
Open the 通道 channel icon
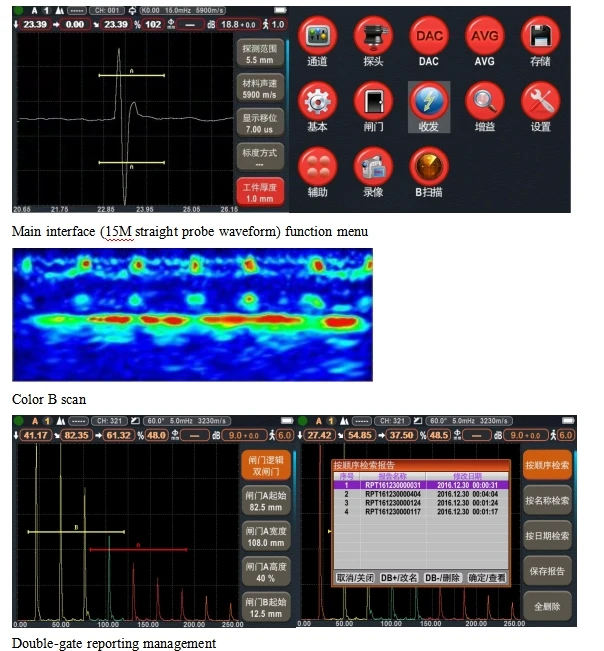coord(318,37)
